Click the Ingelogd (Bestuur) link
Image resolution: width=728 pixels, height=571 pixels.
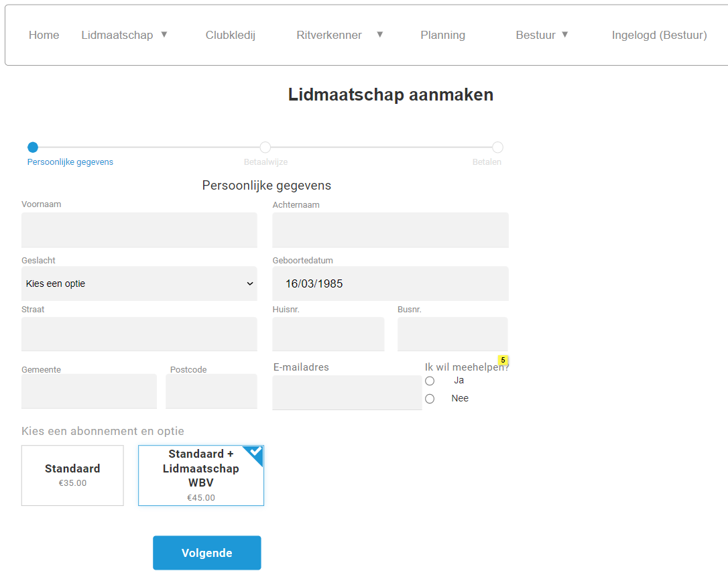659,36
